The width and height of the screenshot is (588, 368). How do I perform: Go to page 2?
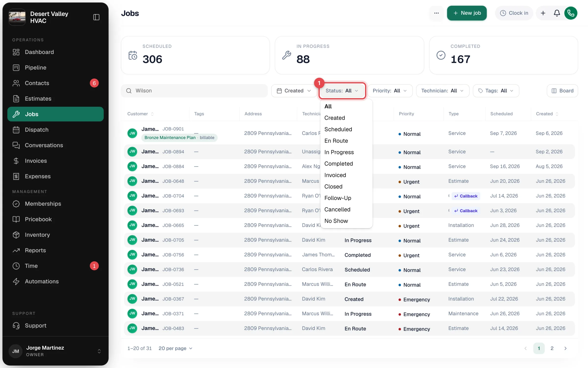click(552, 348)
